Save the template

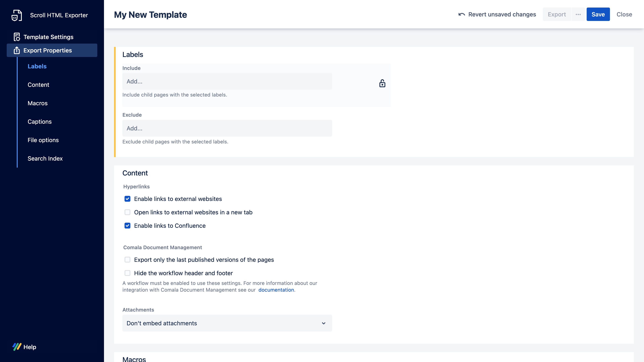pos(598,14)
